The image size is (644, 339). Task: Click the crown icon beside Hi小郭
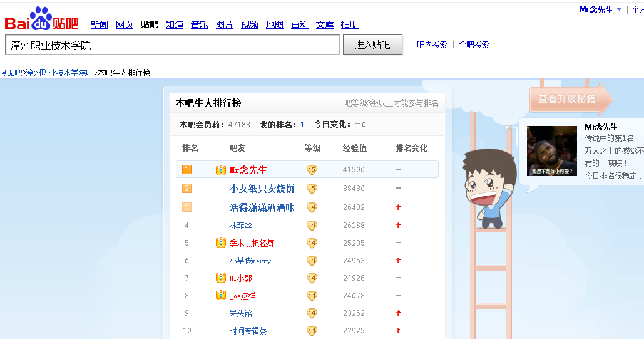click(x=221, y=278)
